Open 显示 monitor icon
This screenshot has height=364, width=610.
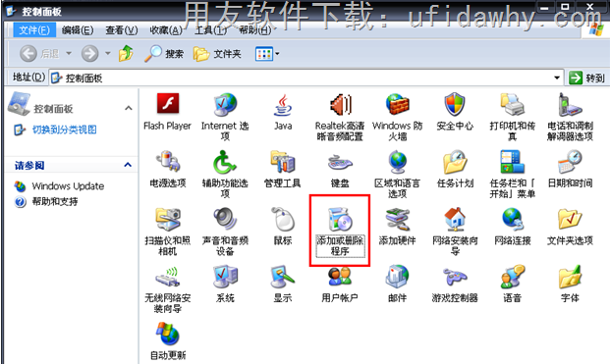[x=283, y=277]
